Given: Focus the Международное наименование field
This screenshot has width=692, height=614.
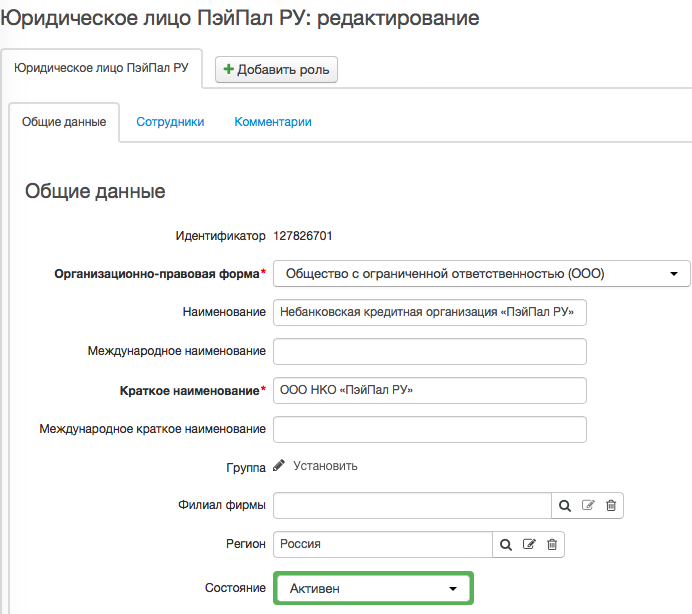Looking at the screenshot, I should click(x=430, y=351).
